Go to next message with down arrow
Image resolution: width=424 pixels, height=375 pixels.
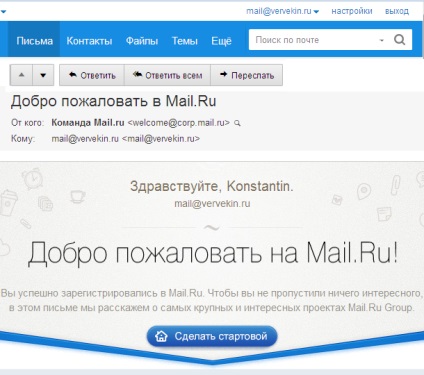(x=43, y=75)
